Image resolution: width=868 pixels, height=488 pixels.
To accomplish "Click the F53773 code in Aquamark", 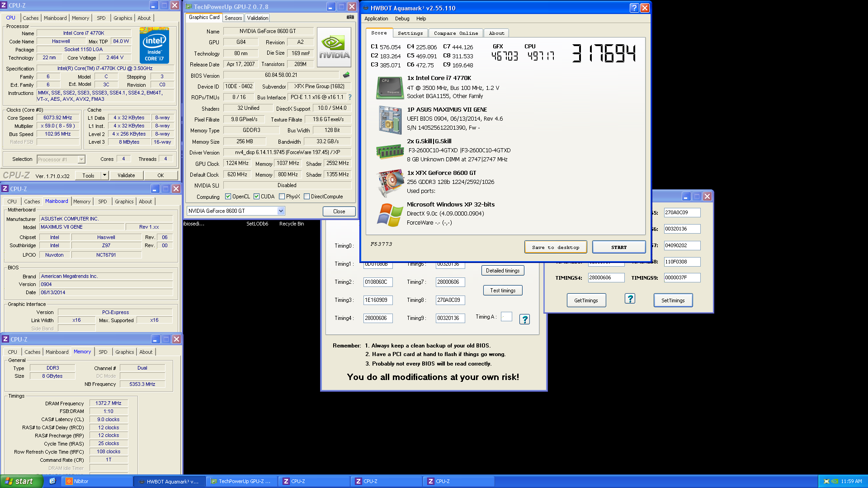I will 381,244.
